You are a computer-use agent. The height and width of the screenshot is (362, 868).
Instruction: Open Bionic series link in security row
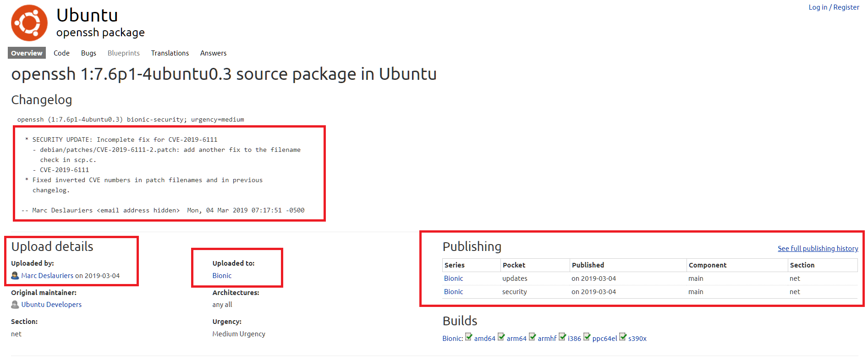(454, 292)
